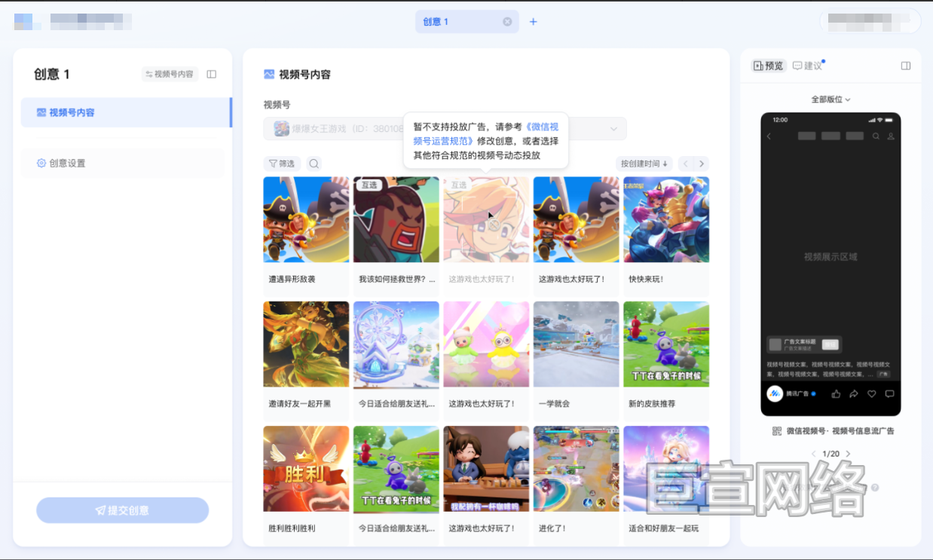The width and height of the screenshot is (933, 560).
Task: Click the caption text 邀请好友一起开黑
Action: click(x=299, y=404)
